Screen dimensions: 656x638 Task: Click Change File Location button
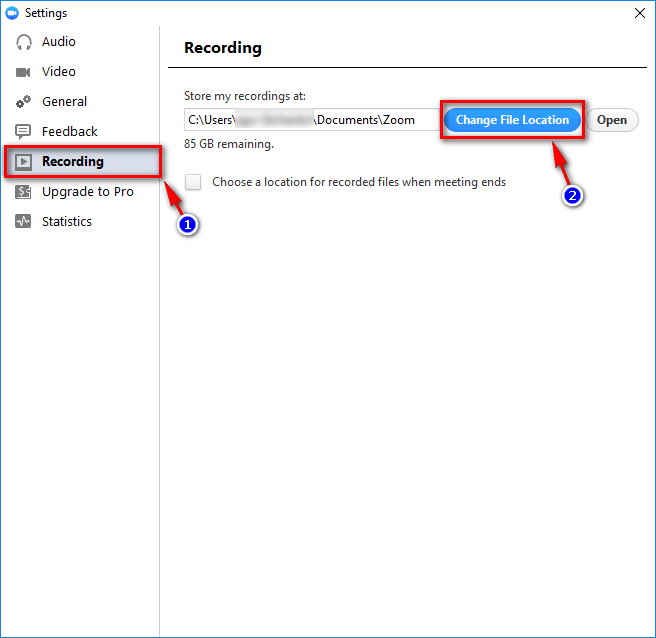pos(512,120)
